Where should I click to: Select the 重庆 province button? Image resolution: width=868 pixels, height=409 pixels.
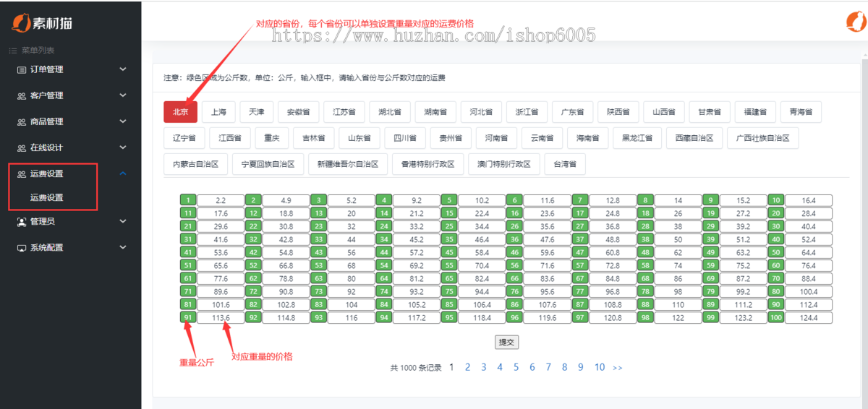[272, 138]
